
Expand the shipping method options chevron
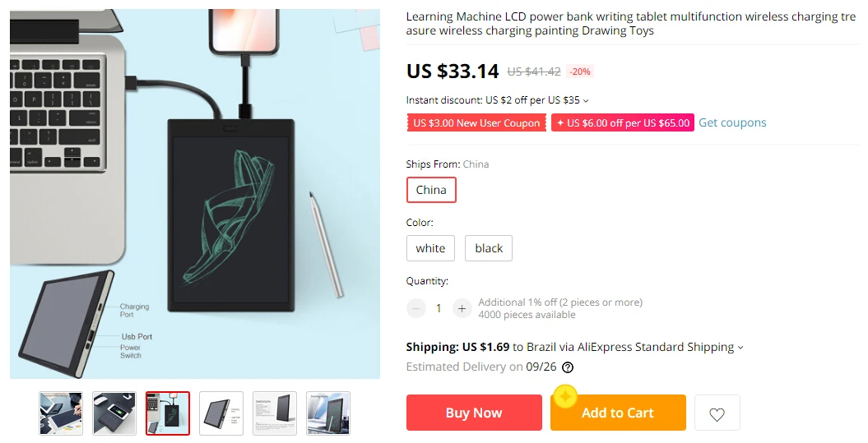pos(740,348)
